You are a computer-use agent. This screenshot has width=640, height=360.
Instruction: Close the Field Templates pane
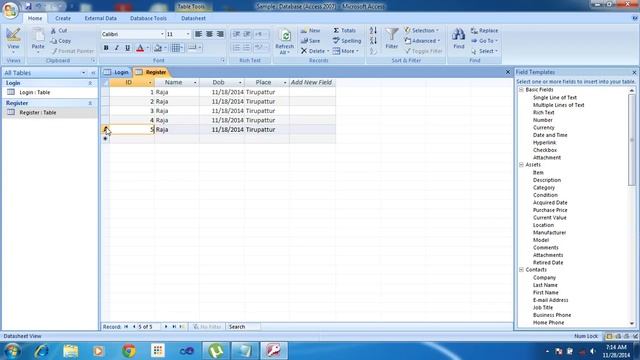[634, 72]
